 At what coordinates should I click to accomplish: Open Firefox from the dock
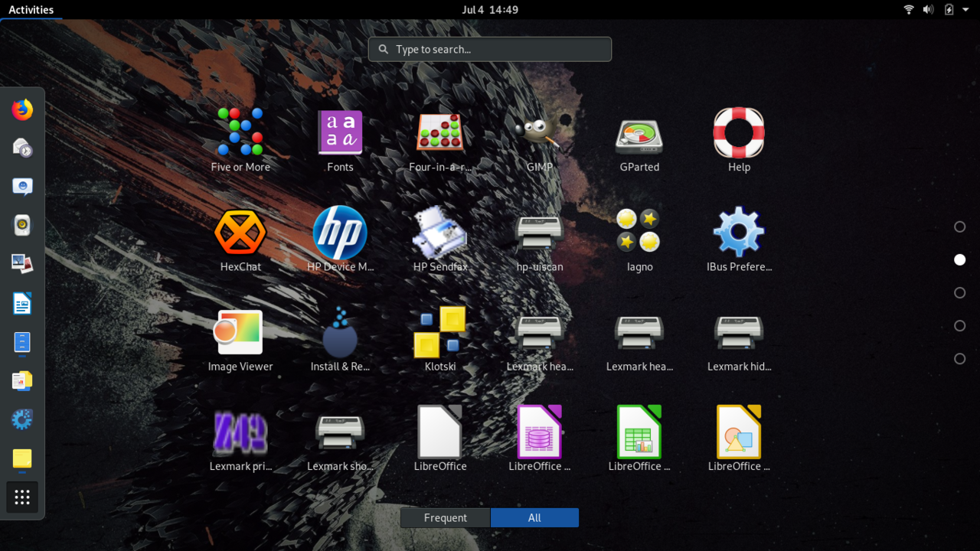pos(22,109)
